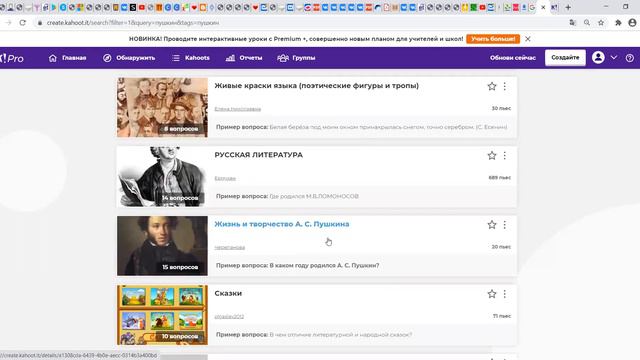
Task: Click the Lomonosov engraving thumbnail
Action: [x=162, y=177]
